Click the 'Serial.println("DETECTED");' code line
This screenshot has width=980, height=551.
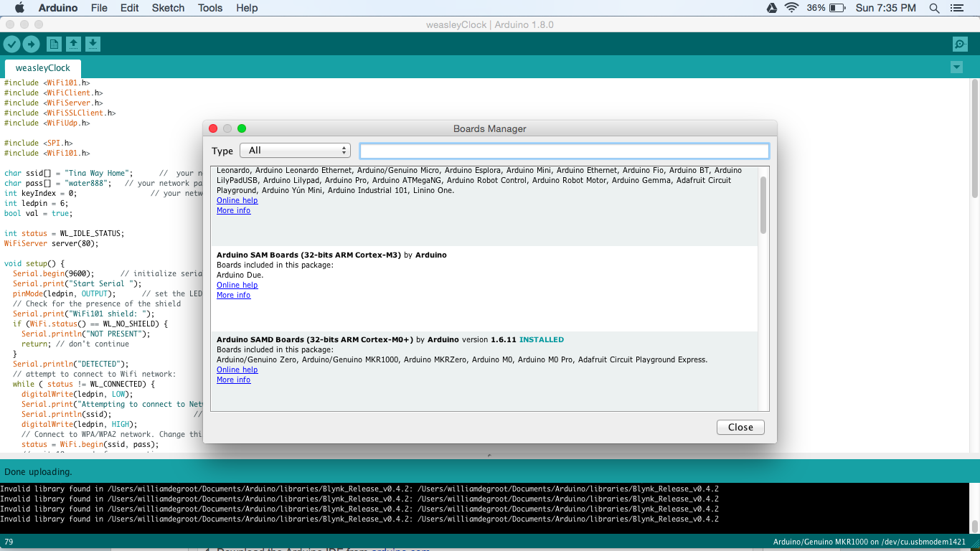click(x=70, y=364)
